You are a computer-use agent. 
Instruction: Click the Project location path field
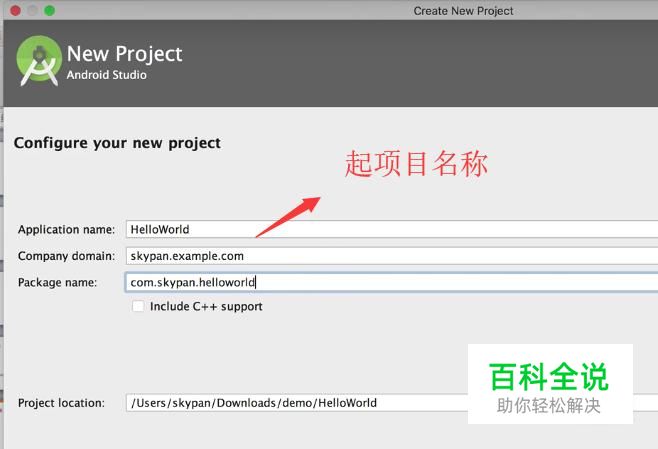[392, 403]
